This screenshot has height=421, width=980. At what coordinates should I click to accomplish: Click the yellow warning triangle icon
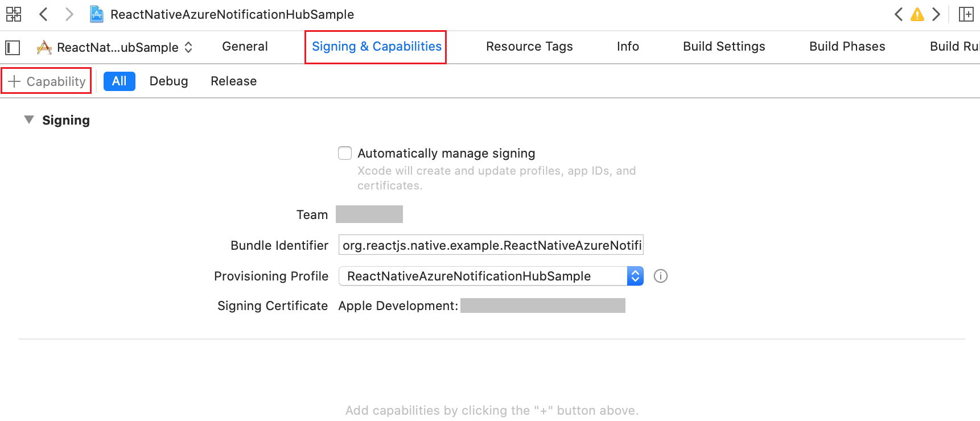(x=917, y=14)
